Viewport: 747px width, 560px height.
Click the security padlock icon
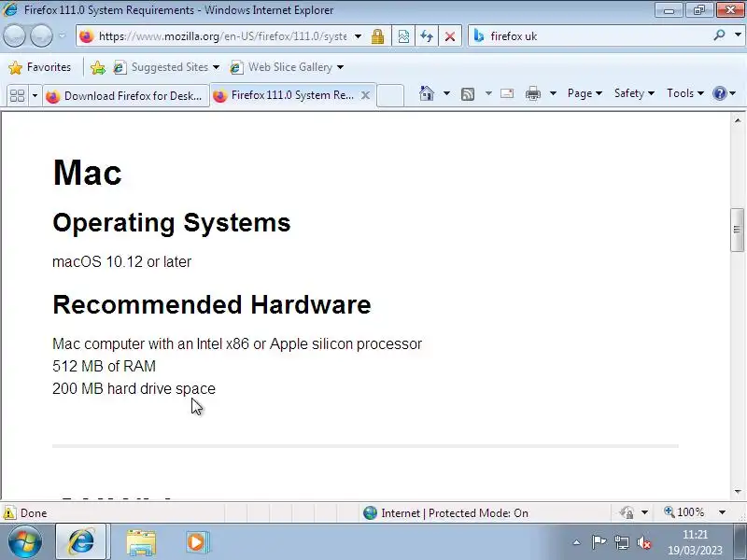(x=378, y=36)
